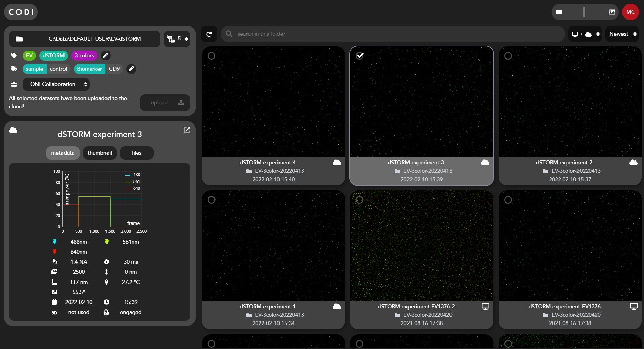Click the cloud icon on dSTORM-experiment-4
The height and width of the screenshot is (349, 644).
(337, 163)
